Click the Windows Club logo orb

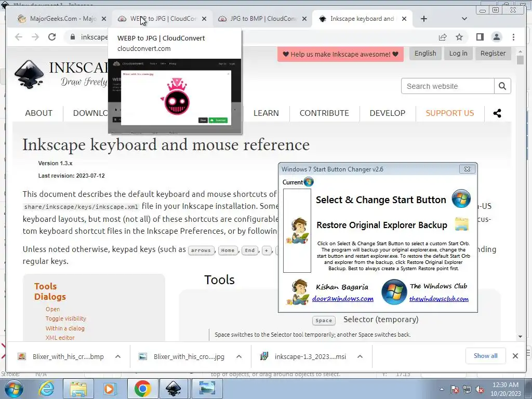pos(394,292)
